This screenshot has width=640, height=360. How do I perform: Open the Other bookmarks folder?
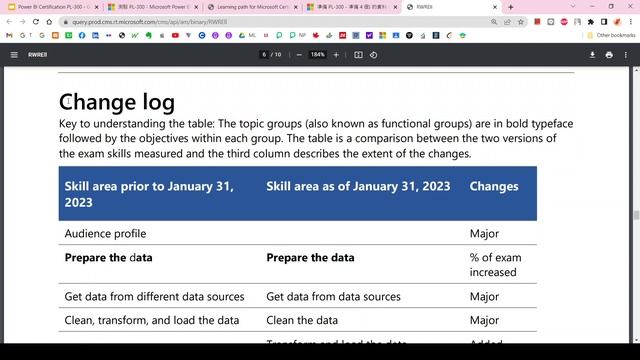click(611, 36)
